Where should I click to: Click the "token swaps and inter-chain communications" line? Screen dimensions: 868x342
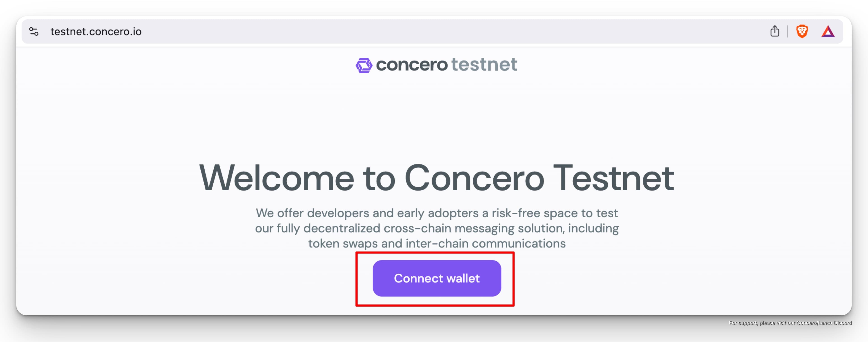point(437,243)
